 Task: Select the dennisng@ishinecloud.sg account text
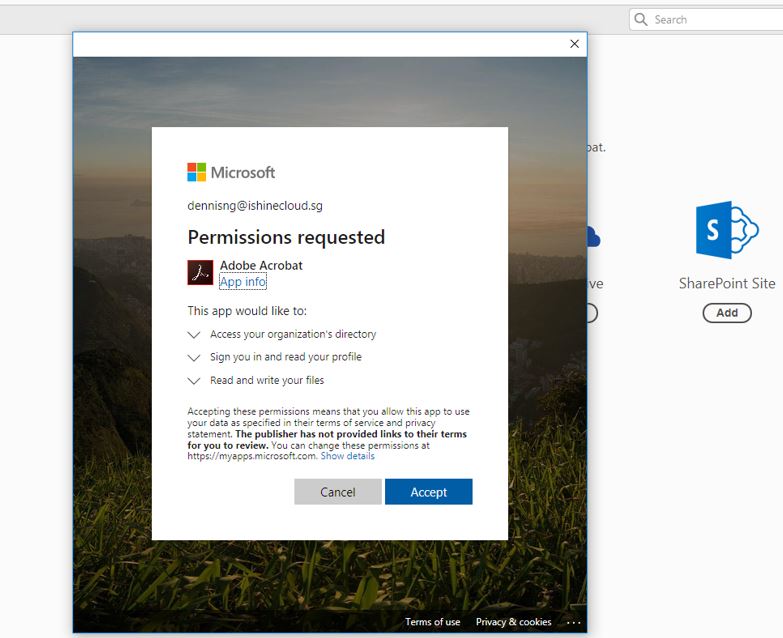click(255, 206)
